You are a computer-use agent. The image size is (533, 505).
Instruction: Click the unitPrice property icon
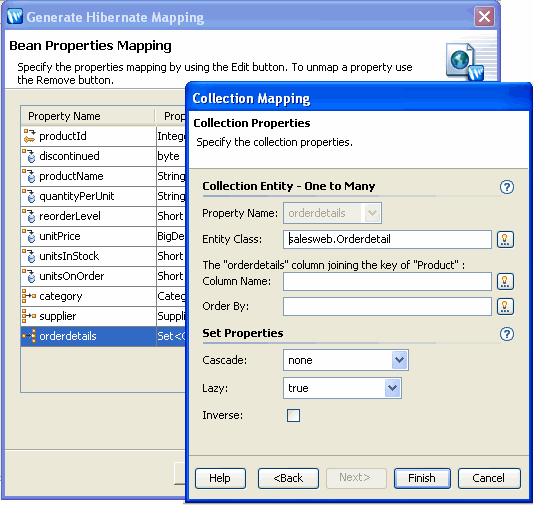tap(29, 236)
